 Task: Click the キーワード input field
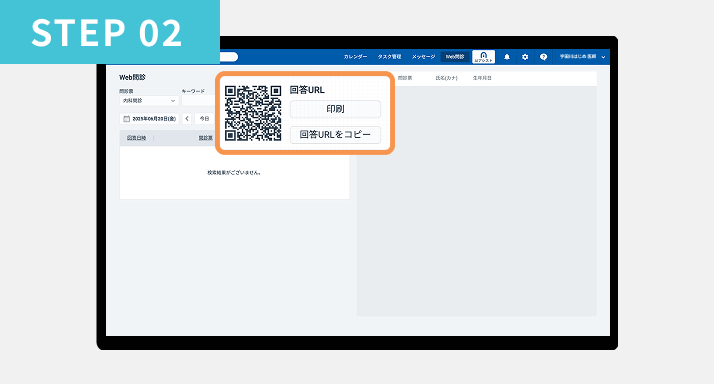pos(199,101)
